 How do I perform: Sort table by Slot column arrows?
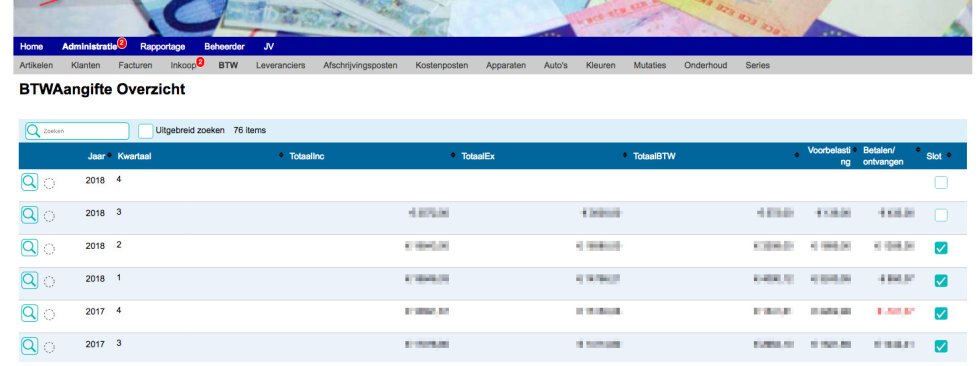(948, 155)
